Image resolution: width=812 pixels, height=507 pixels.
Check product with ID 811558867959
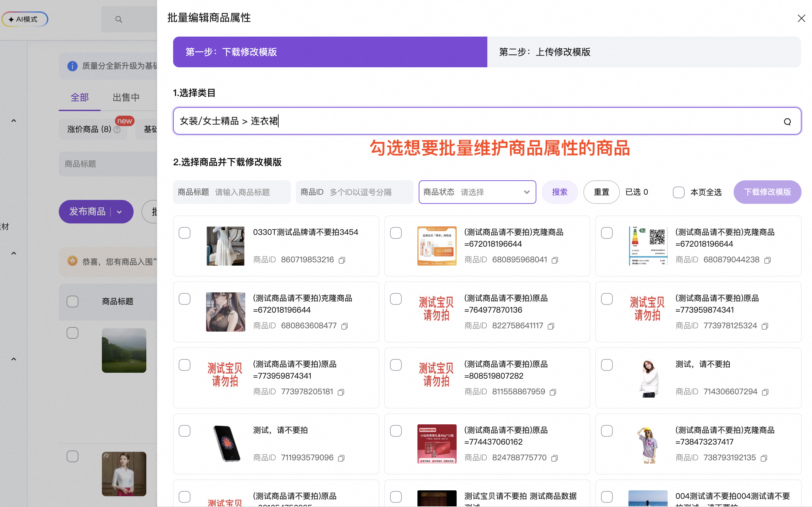point(396,365)
